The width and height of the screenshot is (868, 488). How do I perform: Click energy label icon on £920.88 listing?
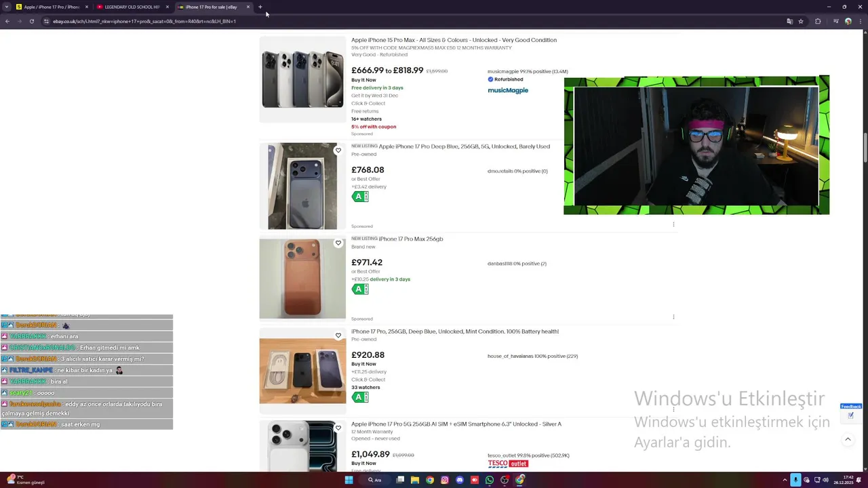click(x=360, y=397)
